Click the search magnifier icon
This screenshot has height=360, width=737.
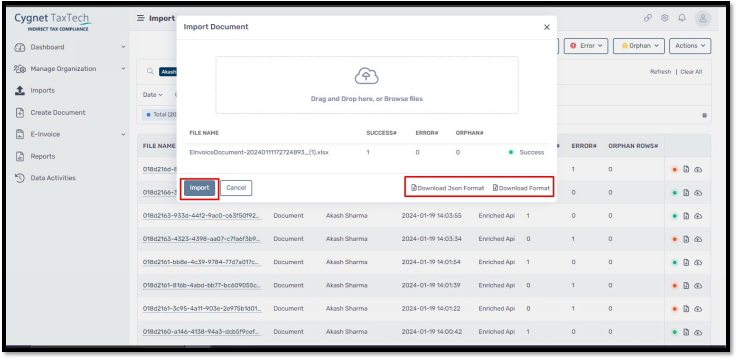tap(150, 72)
